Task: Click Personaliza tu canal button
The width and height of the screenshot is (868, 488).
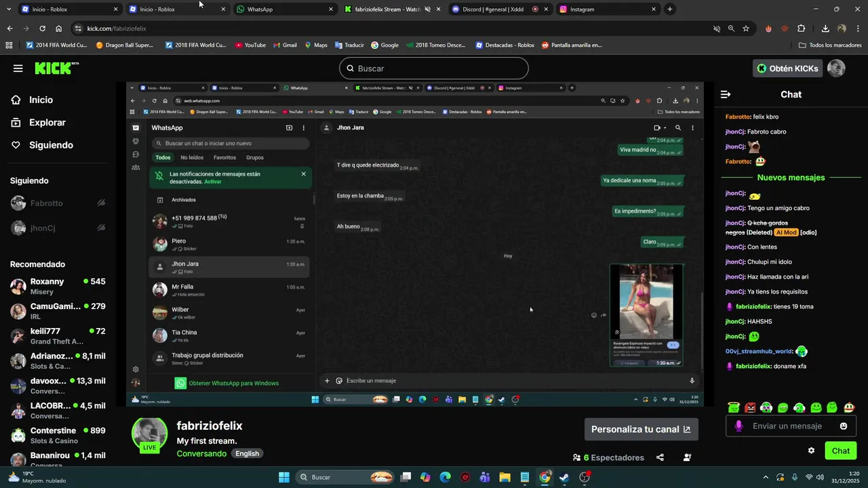Action: pyautogui.click(x=641, y=429)
